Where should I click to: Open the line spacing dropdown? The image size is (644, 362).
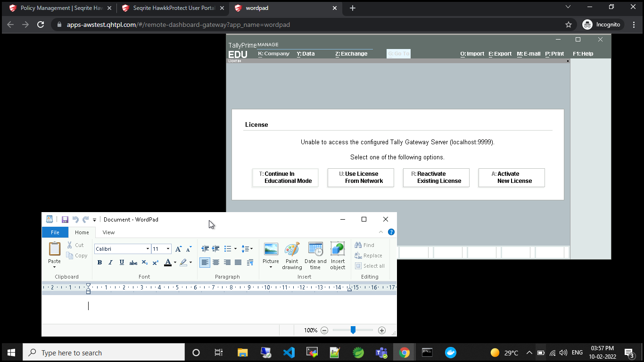247,249
